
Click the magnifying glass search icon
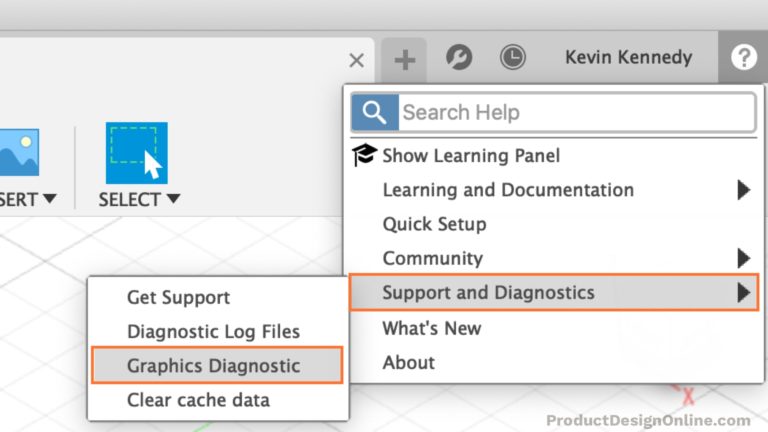click(x=375, y=113)
